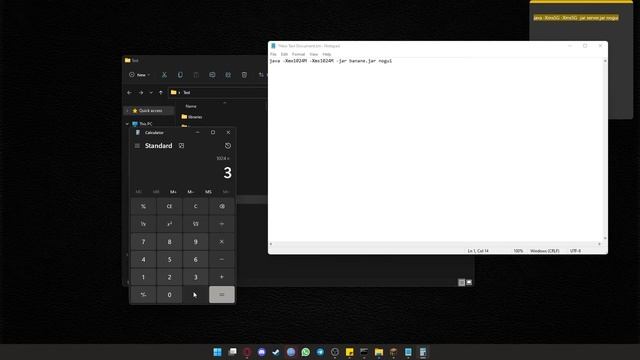
Task: Click the Explorer address bar path
Action: tap(218, 93)
